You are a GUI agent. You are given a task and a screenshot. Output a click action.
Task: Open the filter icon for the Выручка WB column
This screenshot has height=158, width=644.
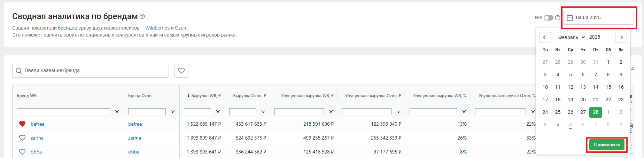[218, 112]
